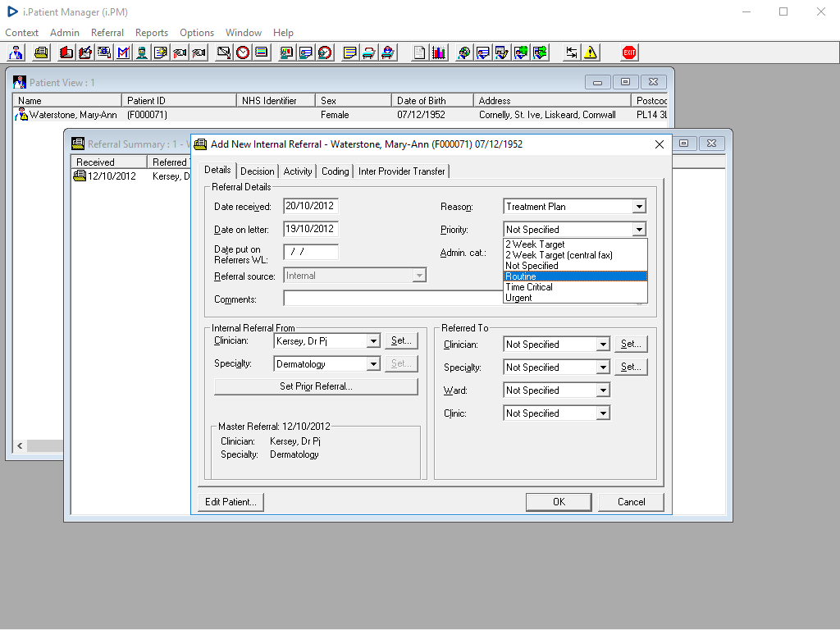Open the Ward dropdown
Screen dimensions: 840x630
[x=603, y=390]
